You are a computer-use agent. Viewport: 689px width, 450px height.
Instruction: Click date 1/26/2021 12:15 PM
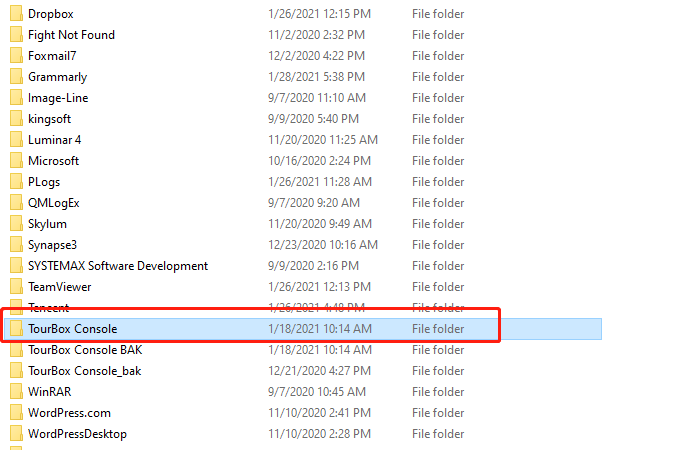tap(319, 14)
